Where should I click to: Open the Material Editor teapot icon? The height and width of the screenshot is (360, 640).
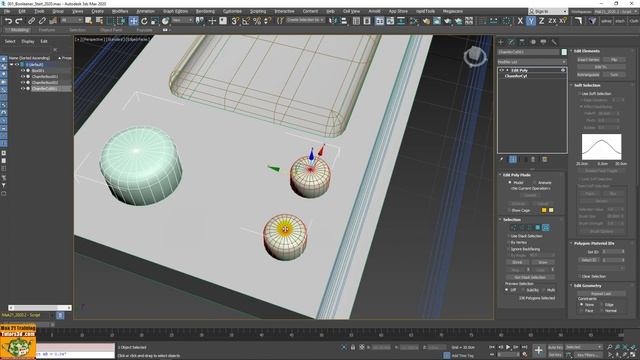(426, 21)
